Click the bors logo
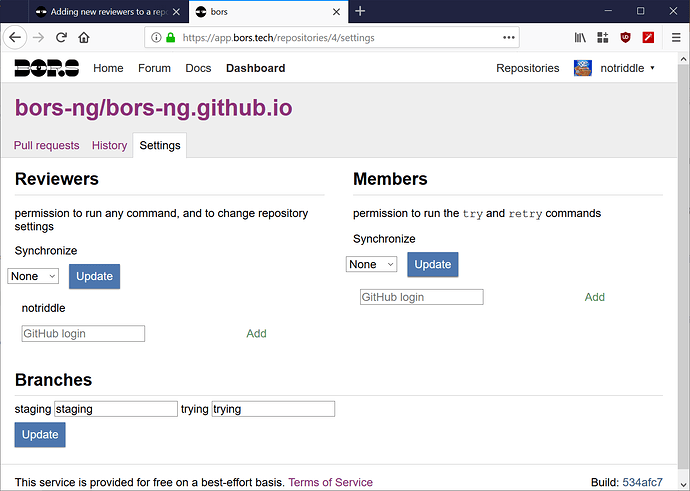 pyautogui.click(x=47, y=68)
